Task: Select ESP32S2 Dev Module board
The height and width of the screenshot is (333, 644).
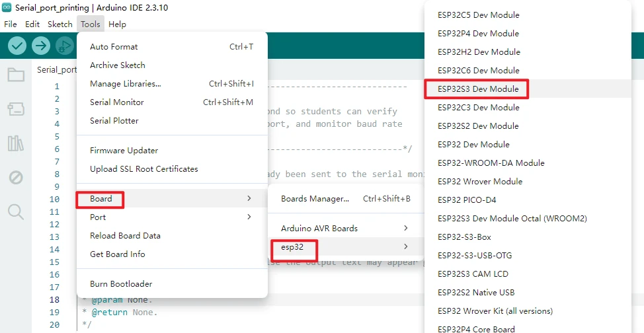Action: tap(528, 126)
